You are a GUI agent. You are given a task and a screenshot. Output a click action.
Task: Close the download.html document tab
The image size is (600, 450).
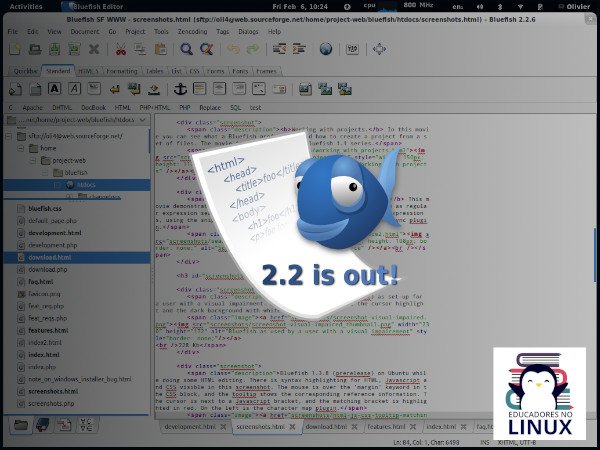355,427
